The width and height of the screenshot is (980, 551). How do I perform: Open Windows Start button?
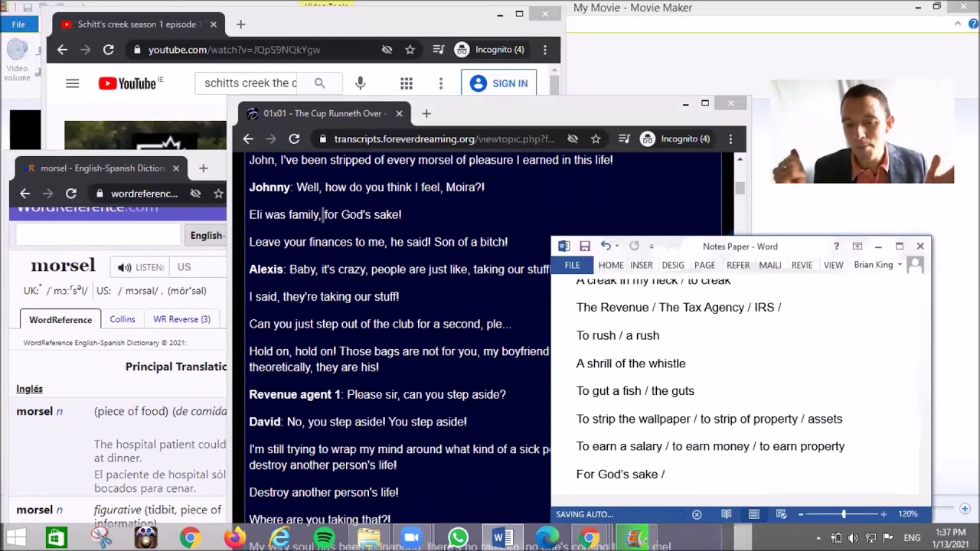click(x=15, y=538)
